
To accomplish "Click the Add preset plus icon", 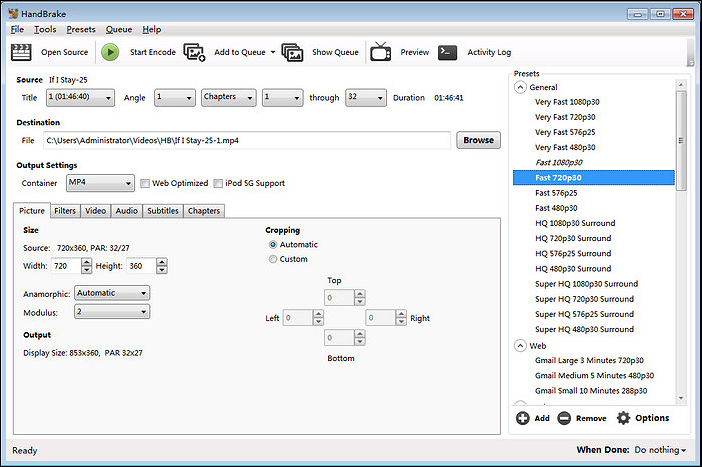I will coord(523,418).
